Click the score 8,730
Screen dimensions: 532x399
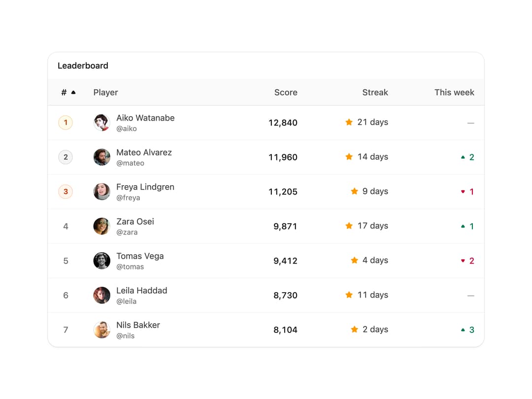coord(285,296)
